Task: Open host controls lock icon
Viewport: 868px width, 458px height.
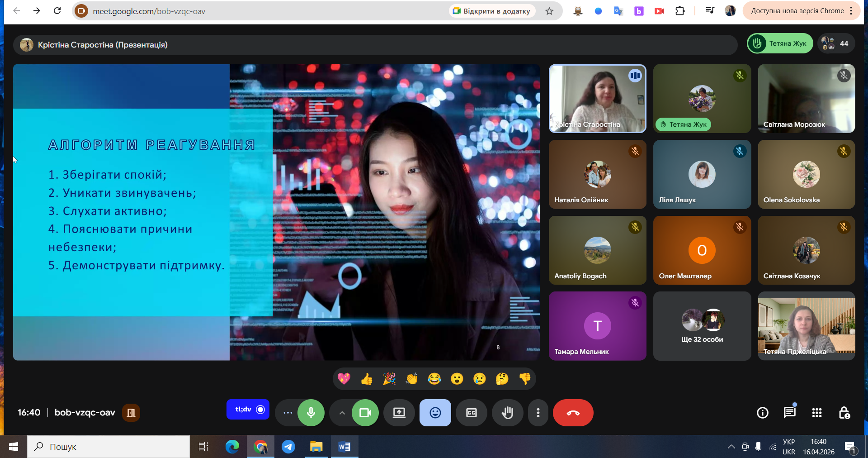Action: [844, 413]
